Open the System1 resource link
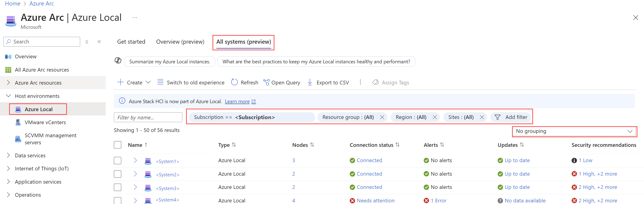The height and width of the screenshot is (204, 644). 167,161
